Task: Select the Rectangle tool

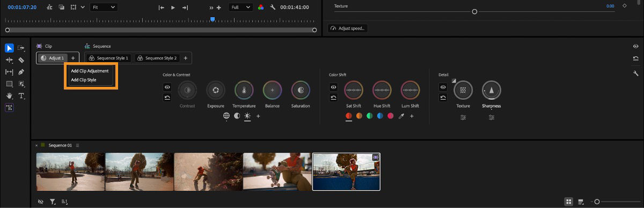Action: 10,84
